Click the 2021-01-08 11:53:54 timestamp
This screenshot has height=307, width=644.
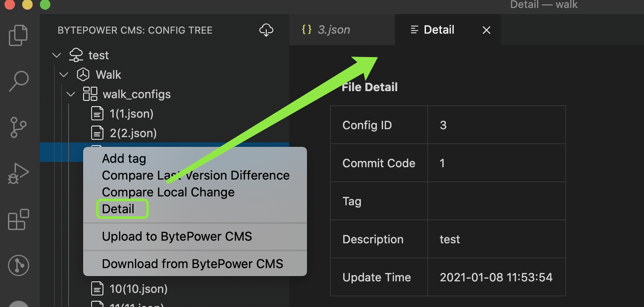(496, 277)
